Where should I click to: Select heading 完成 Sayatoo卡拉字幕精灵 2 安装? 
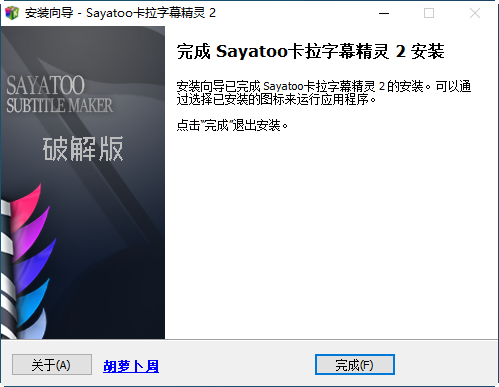[x=310, y=52]
